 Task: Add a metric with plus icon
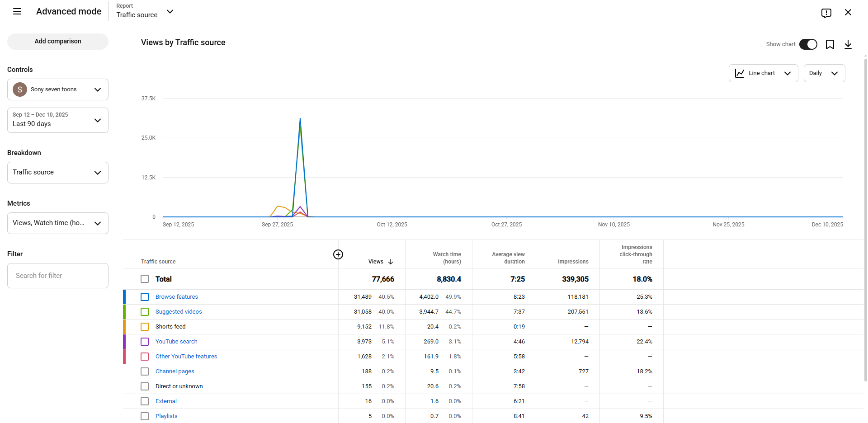click(x=338, y=254)
